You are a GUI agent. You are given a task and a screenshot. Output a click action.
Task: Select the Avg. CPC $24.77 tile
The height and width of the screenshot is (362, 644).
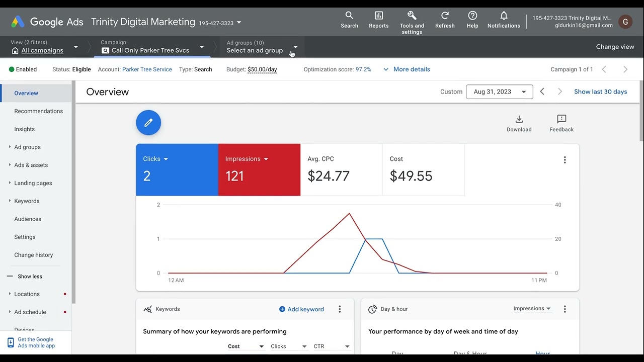click(341, 169)
